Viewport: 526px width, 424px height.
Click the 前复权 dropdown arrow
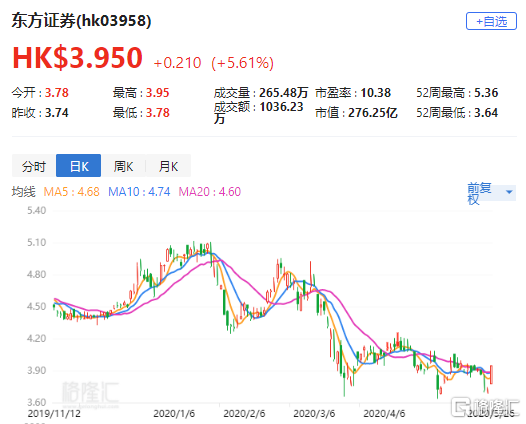[509, 192]
